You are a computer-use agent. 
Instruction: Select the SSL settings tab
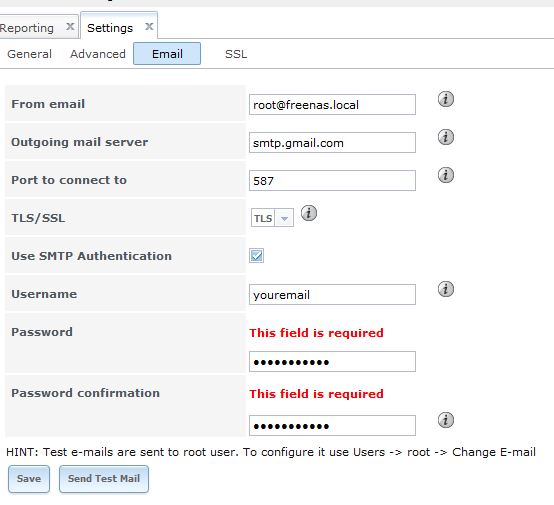click(236, 54)
